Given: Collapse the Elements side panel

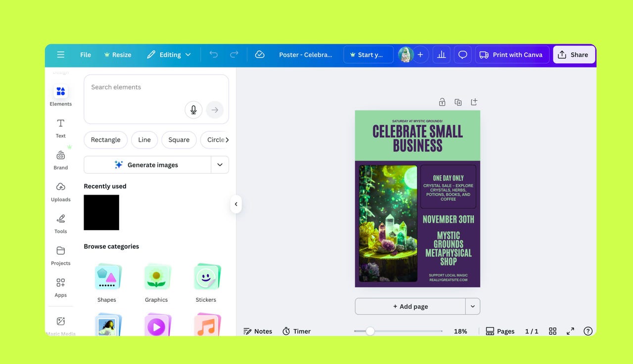Looking at the screenshot, I should click(x=236, y=204).
